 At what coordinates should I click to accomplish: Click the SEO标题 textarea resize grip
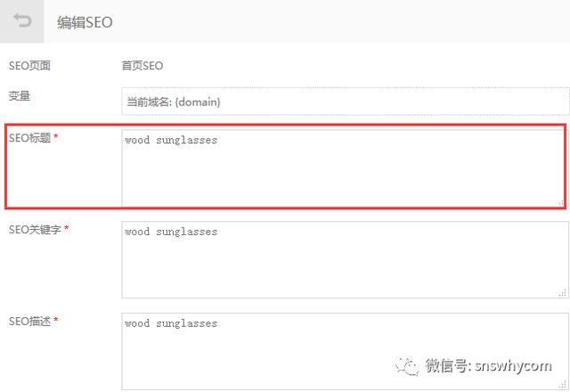[x=562, y=202]
